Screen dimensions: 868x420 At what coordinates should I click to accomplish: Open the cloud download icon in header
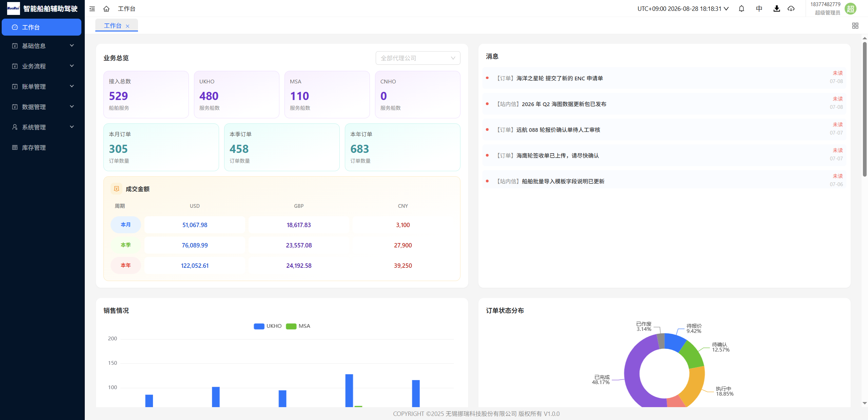pyautogui.click(x=791, y=9)
